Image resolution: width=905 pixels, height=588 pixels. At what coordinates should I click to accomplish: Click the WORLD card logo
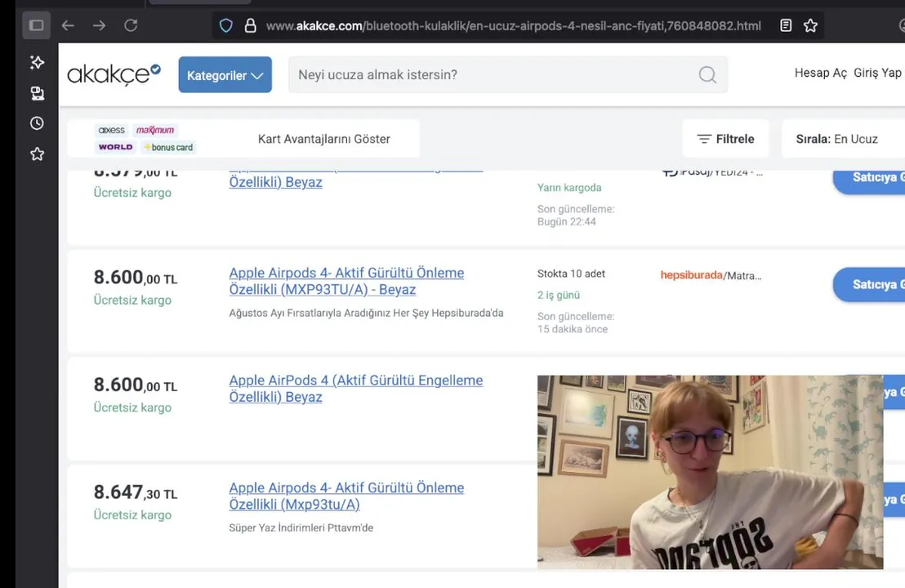pos(115,147)
